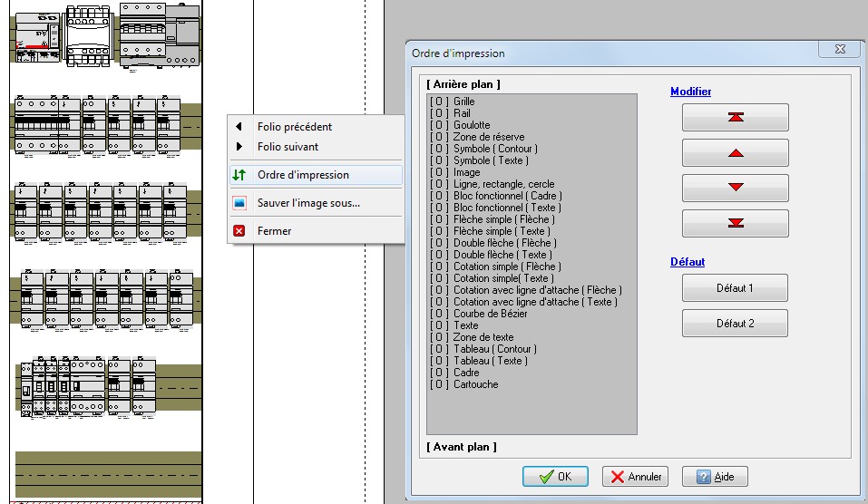Click the next folio right arrow icon
This screenshot has height=504, width=868.
coord(239,147)
